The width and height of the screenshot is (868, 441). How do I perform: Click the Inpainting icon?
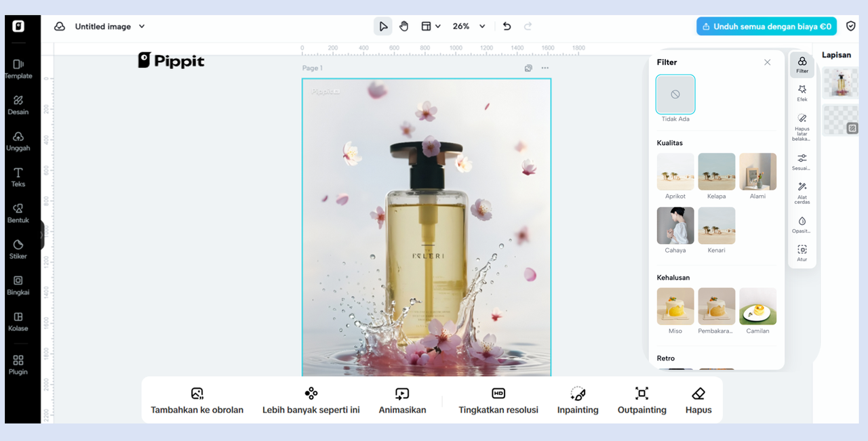click(578, 394)
